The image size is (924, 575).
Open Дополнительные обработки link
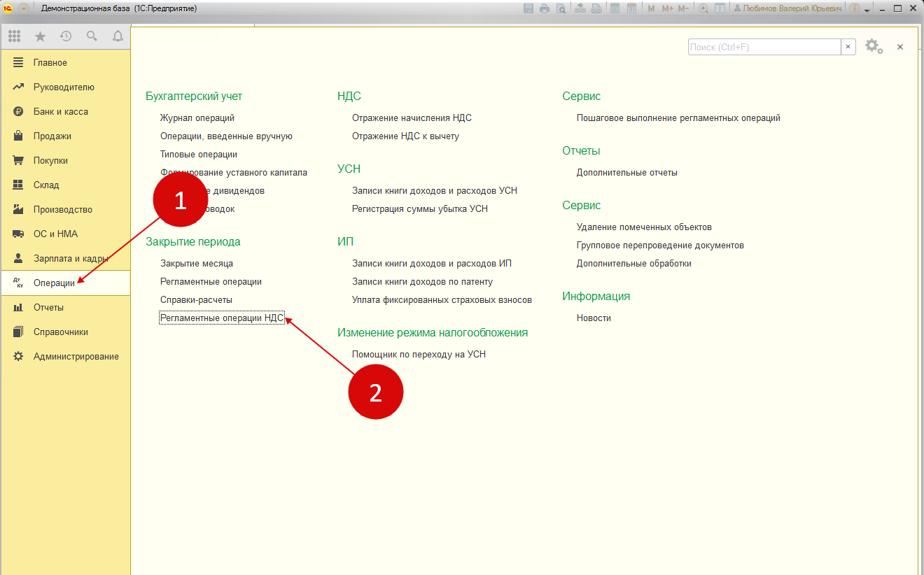pos(634,264)
